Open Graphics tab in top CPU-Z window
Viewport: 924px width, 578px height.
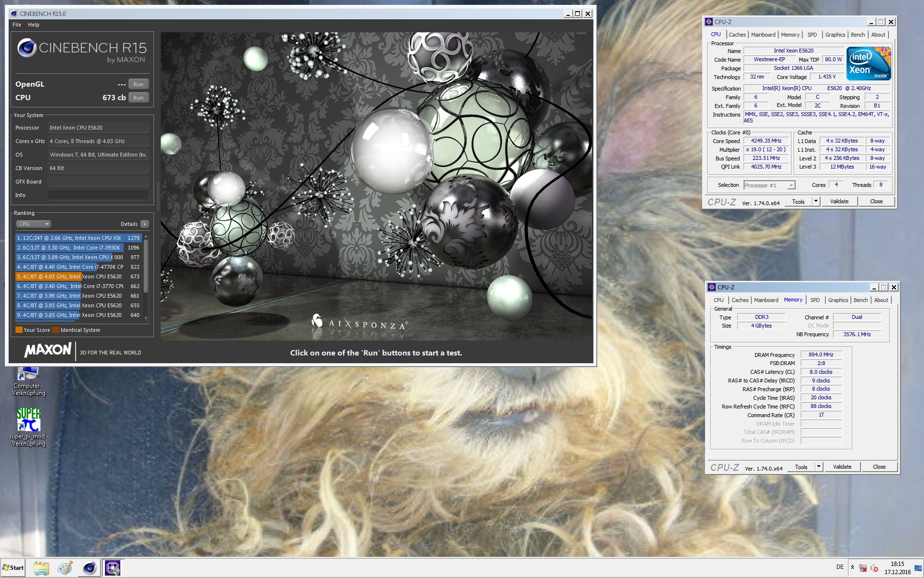835,35
